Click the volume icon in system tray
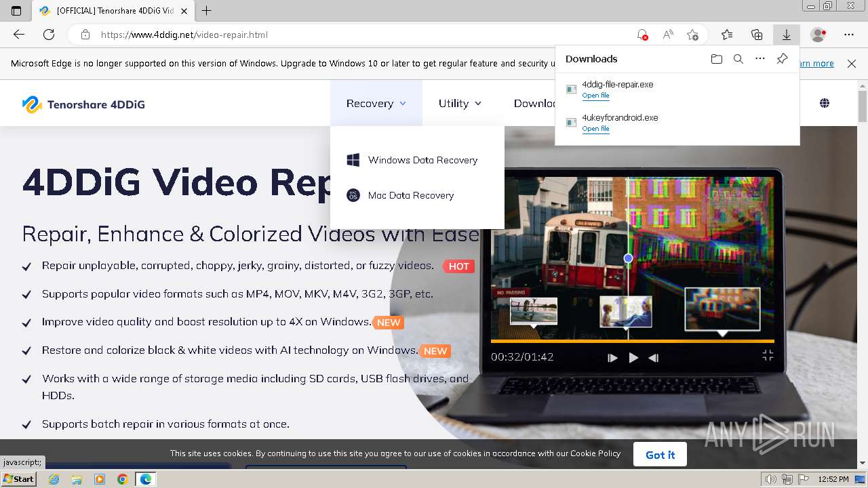Screen dimensions: 868x488 point(771,479)
